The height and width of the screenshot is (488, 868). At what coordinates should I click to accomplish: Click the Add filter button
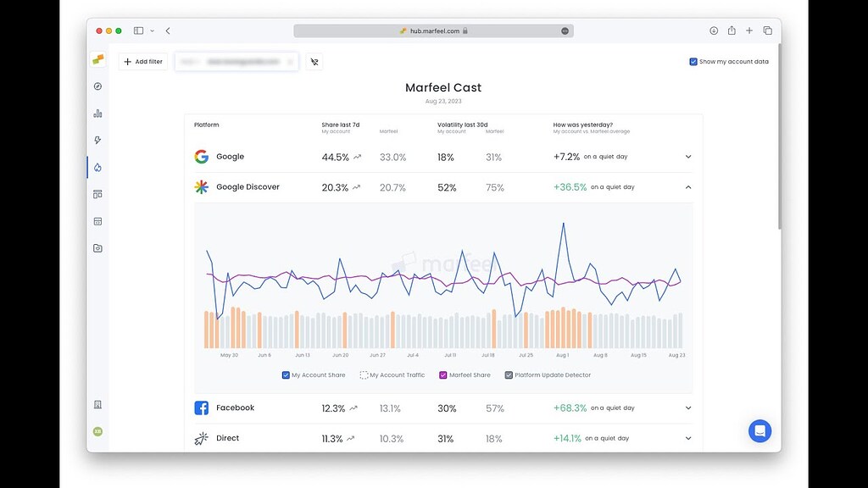click(x=142, y=61)
